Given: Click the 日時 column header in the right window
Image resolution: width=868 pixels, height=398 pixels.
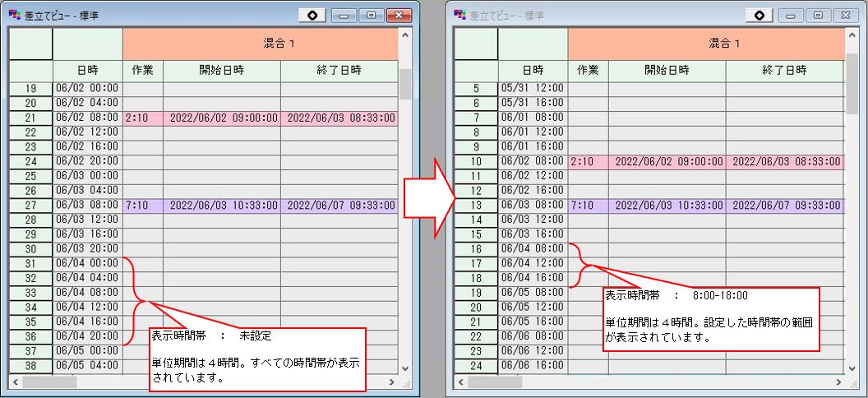Looking at the screenshot, I should point(533,70).
